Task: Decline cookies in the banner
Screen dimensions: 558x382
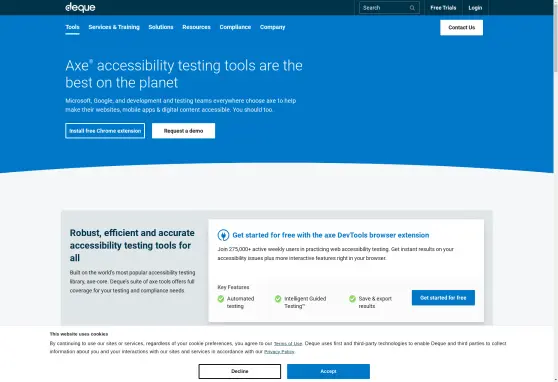Action: pyautogui.click(x=239, y=371)
